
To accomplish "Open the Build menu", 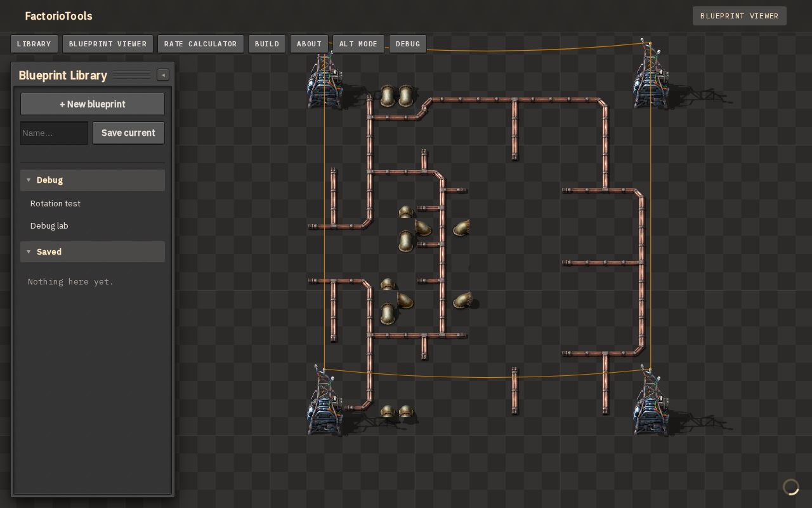I will 267,44.
